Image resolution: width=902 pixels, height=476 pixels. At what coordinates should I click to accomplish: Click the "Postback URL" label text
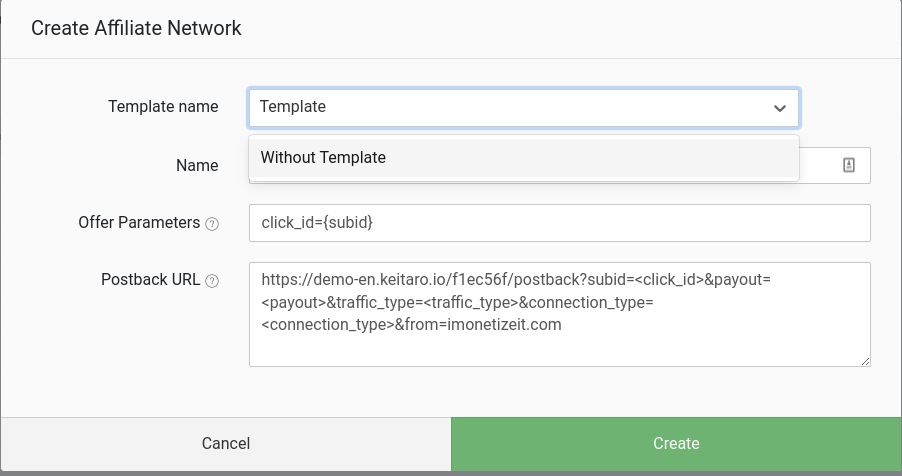point(150,280)
